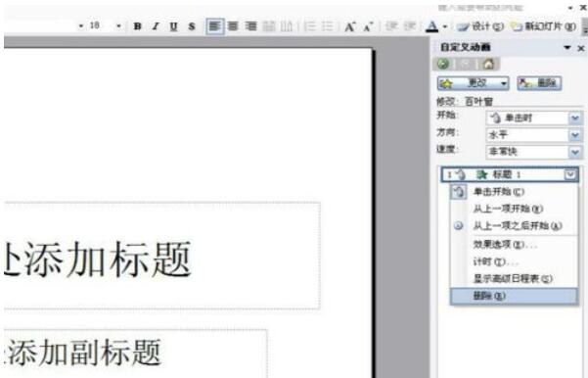Close the custom animation task pane
Image resolution: width=588 pixels, height=378 pixels.
coord(581,48)
